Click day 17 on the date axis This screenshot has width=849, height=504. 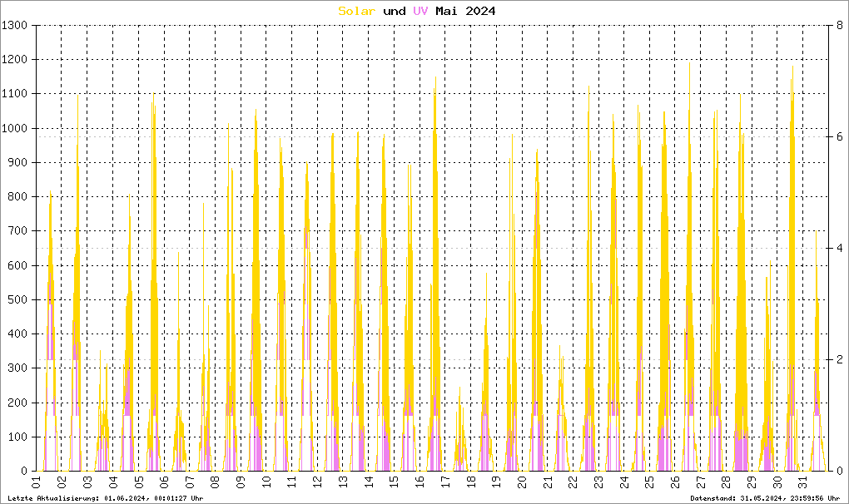pos(445,483)
